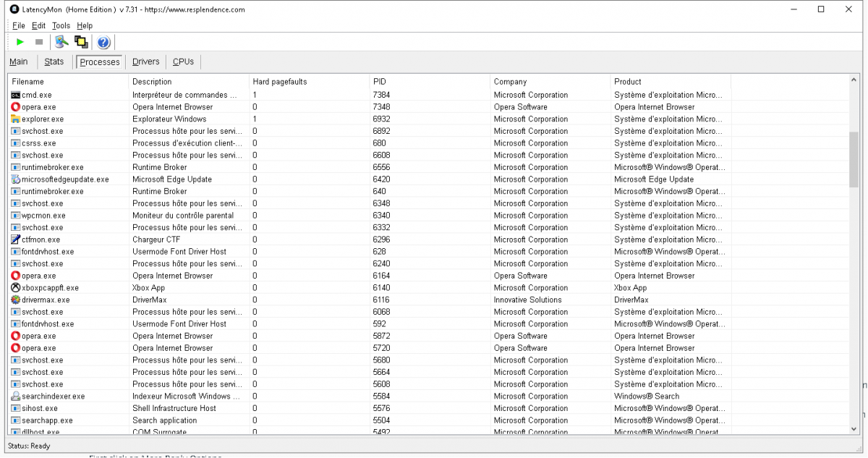Viewport: 868px width, 458px height.
Task: Click the Opera icon for PID 5720
Action: [x=16, y=348]
